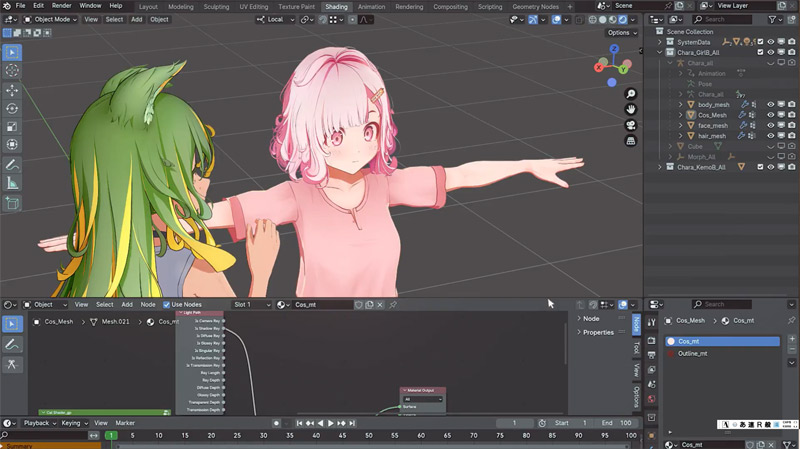Activate the Cursor tool in viewport

click(x=12, y=70)
